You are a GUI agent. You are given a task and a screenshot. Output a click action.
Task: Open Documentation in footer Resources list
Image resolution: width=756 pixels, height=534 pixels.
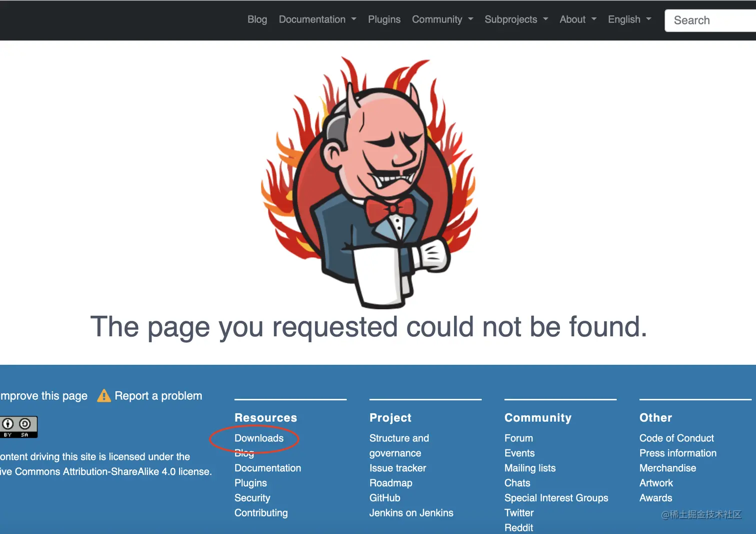[x=267, y=468]
